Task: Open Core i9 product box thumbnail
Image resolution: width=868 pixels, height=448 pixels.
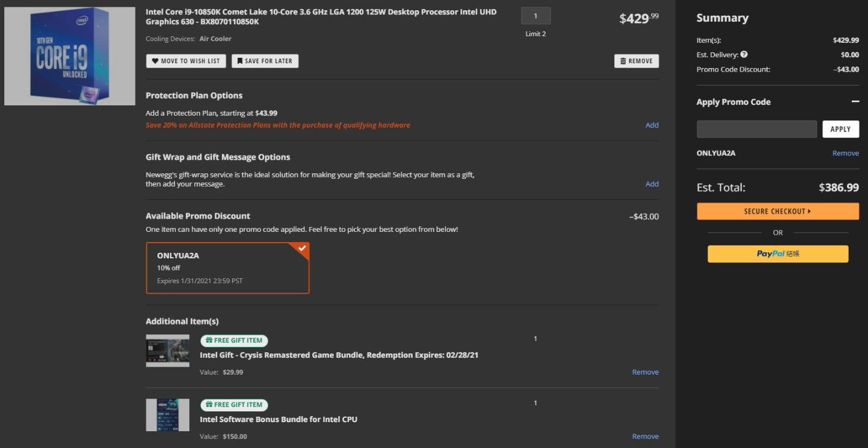Action: tap(70, 56)
